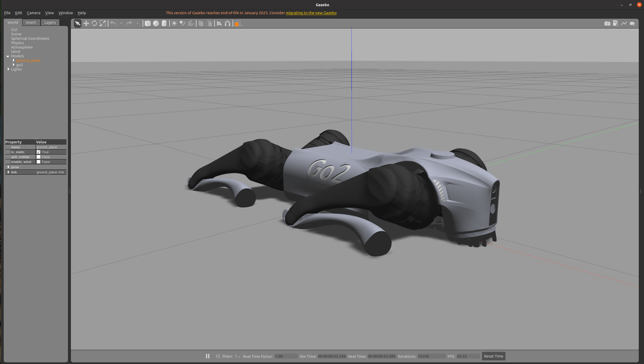Expand the link property row
The image size is (644, 364).
(x=9, y=172)
